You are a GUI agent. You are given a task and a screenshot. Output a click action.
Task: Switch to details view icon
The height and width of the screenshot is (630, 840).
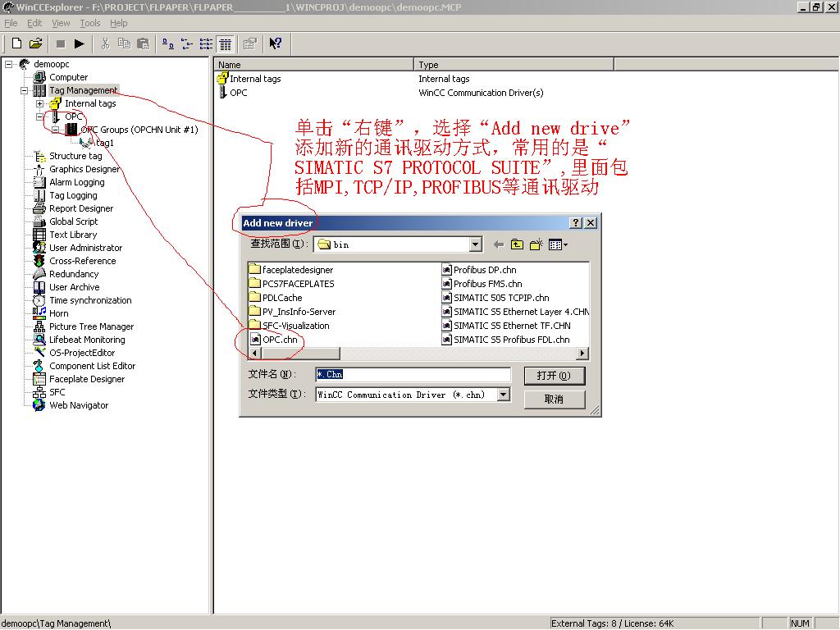[x=226, y=44]
